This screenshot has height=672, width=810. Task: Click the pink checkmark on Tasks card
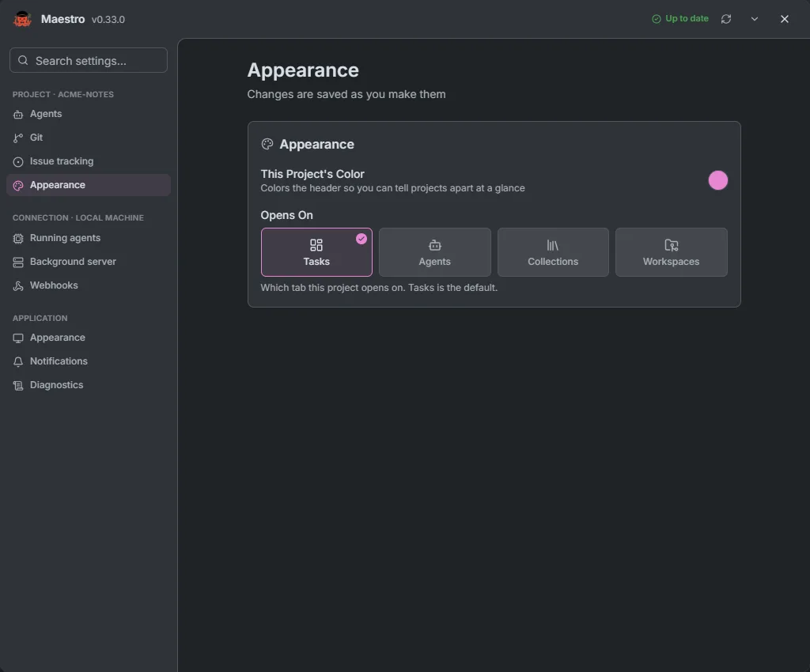[x=361, y=239]
